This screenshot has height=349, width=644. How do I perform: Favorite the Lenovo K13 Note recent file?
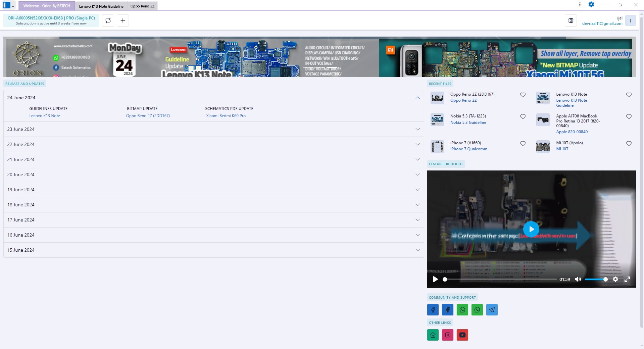click(x=629, y=95)
